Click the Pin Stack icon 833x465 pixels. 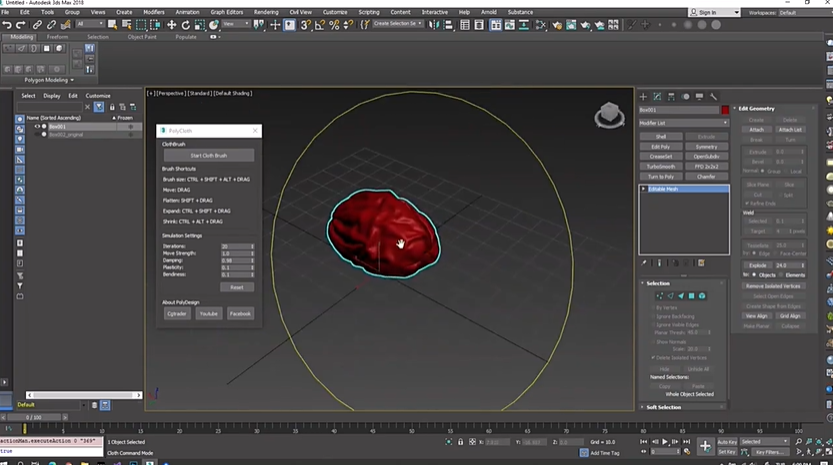pos(644,263)
